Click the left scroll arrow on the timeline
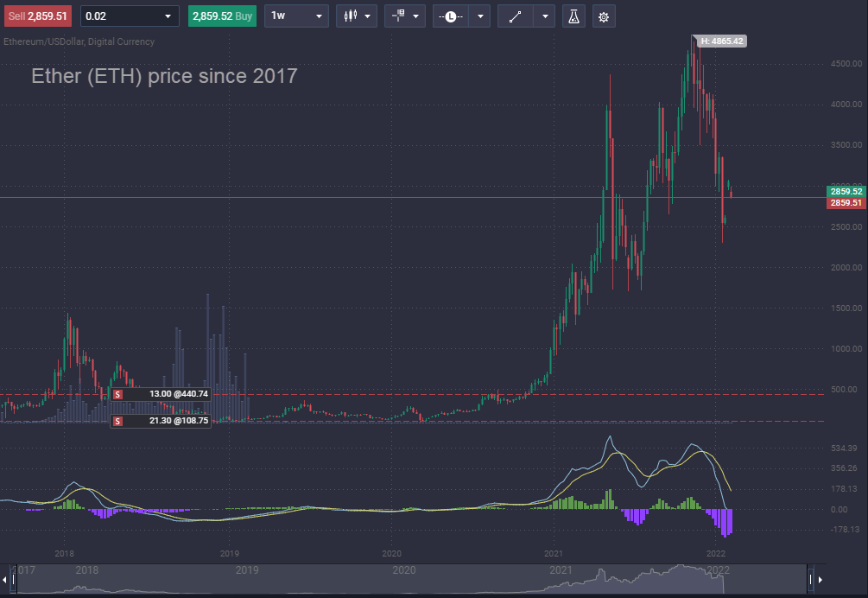 tap(5, 579)
